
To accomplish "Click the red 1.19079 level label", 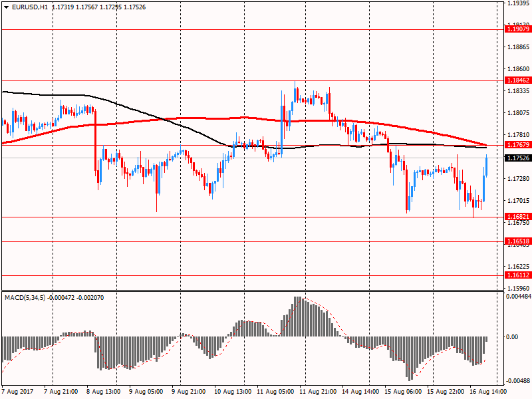I will click(518, 29).
